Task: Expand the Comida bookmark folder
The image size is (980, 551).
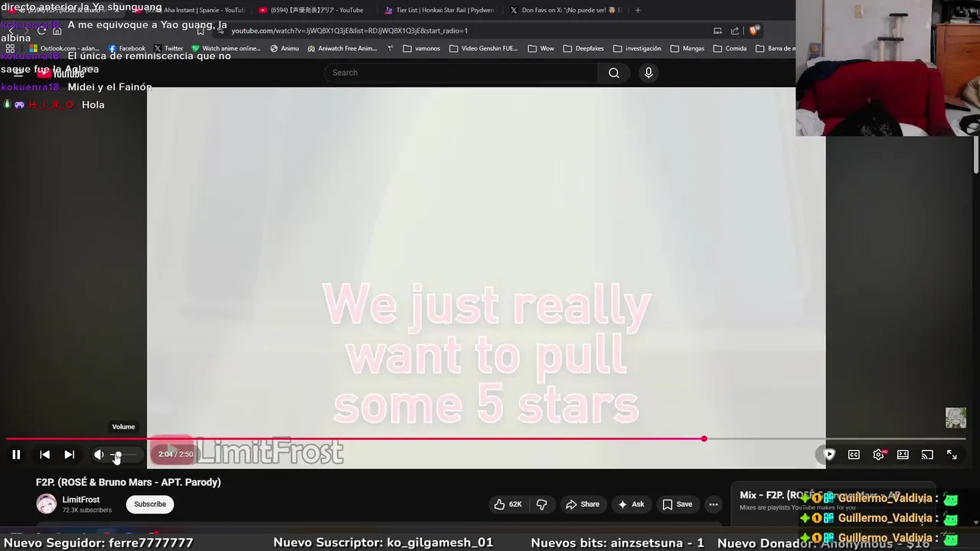Action: pos(729,48)
